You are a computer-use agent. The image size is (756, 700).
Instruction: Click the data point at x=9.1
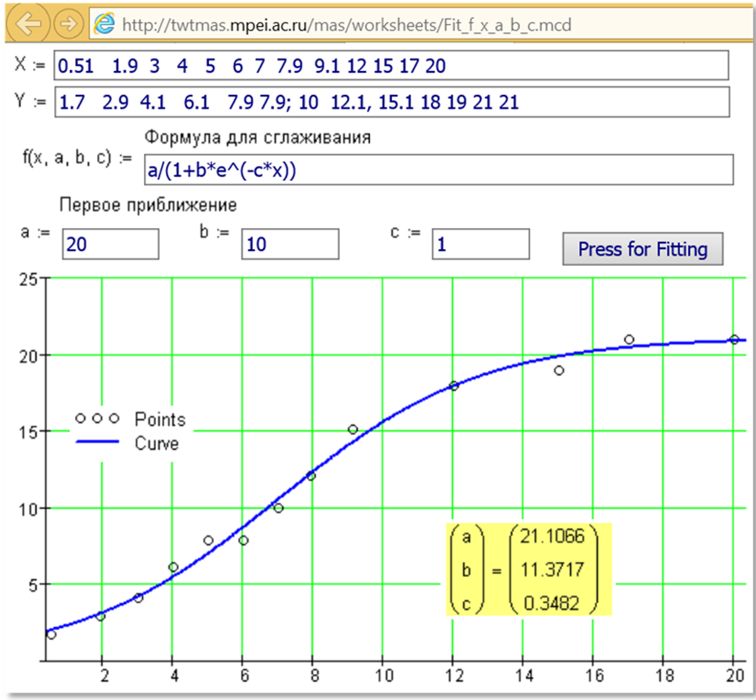(x=352, y=429)
